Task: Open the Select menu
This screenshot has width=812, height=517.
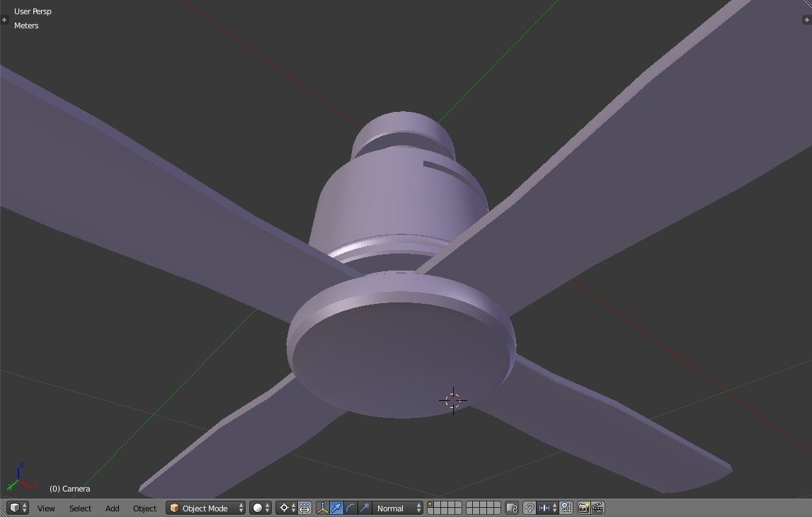Action: (x=80, y=509)
